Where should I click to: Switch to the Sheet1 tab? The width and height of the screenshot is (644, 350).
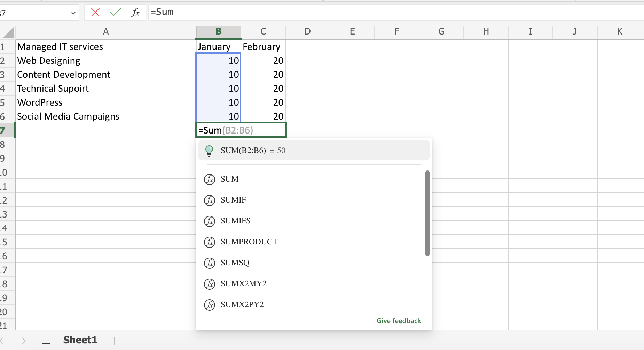pyautogui.click(x=80, y=340)
